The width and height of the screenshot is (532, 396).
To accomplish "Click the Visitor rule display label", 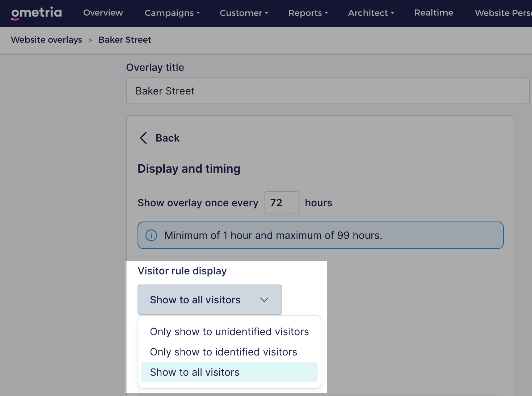I will pyautogui.click(x=182, y=271).
